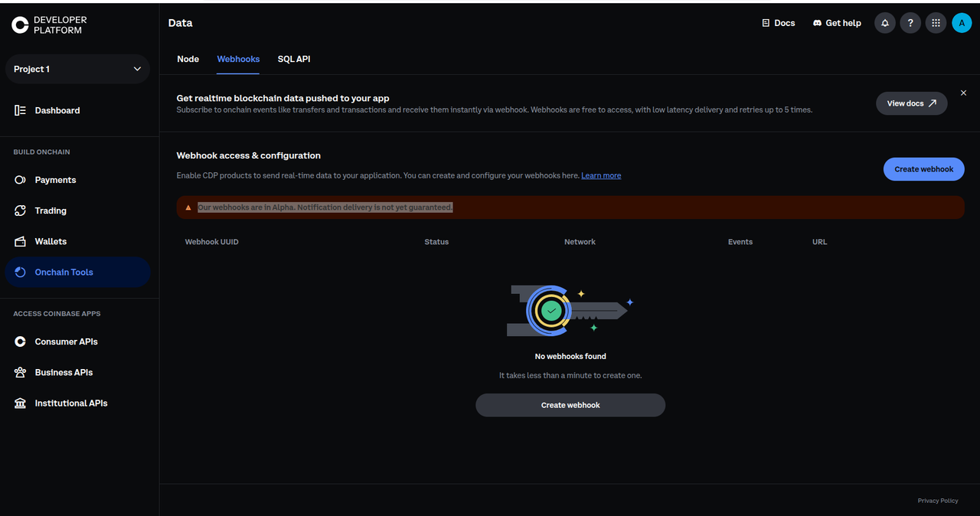Image resolution: width=980 pixels, height=516 pixels.
Task: Click the blue Create webhook button
Action: point(924,169)
